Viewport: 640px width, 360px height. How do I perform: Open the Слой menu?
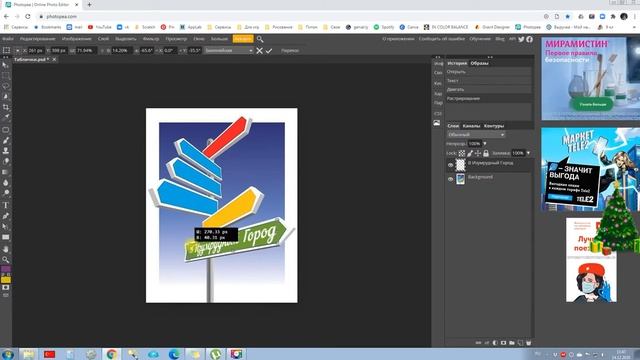103,39
